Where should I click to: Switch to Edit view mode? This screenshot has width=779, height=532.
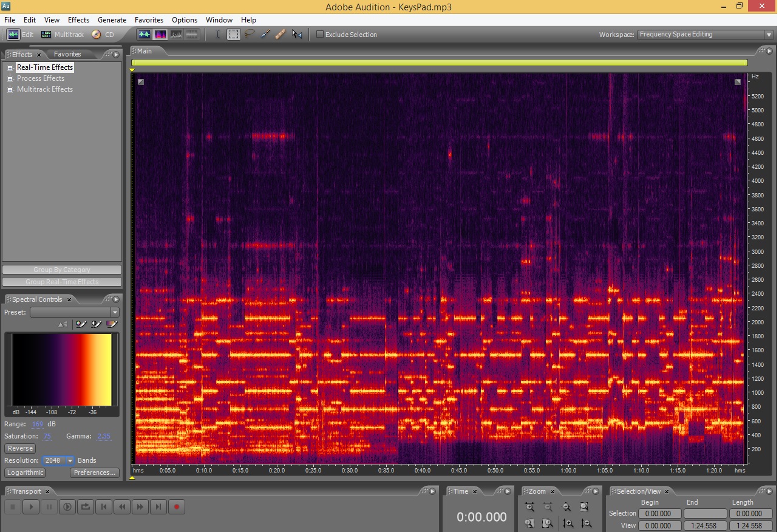click(x=21, y=35)
